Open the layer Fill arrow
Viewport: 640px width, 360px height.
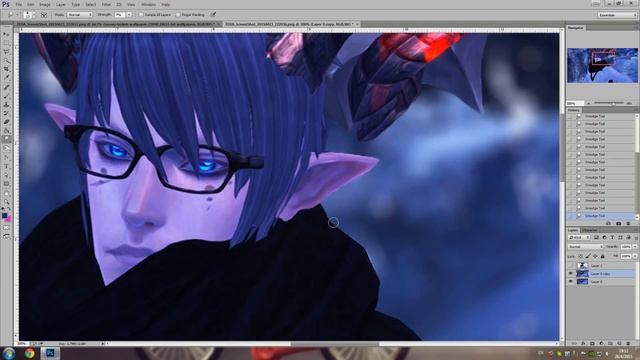[635, 256]
